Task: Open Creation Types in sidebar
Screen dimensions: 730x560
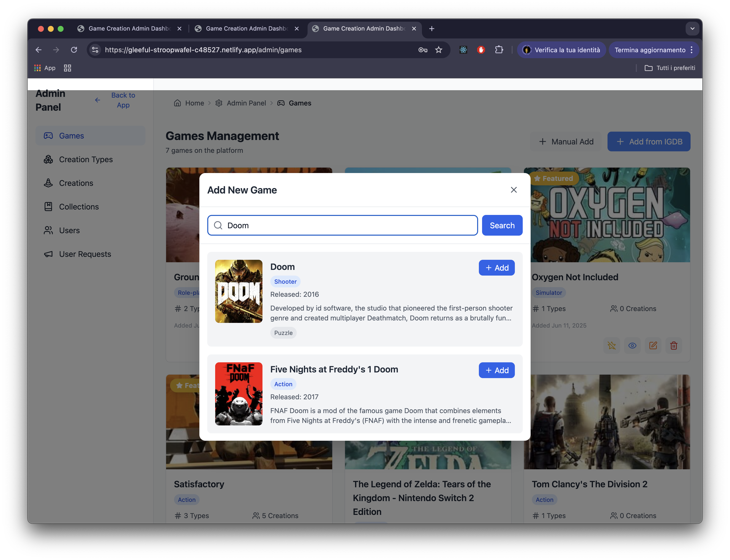Action: pyautogui.click(x=86, y=159)
